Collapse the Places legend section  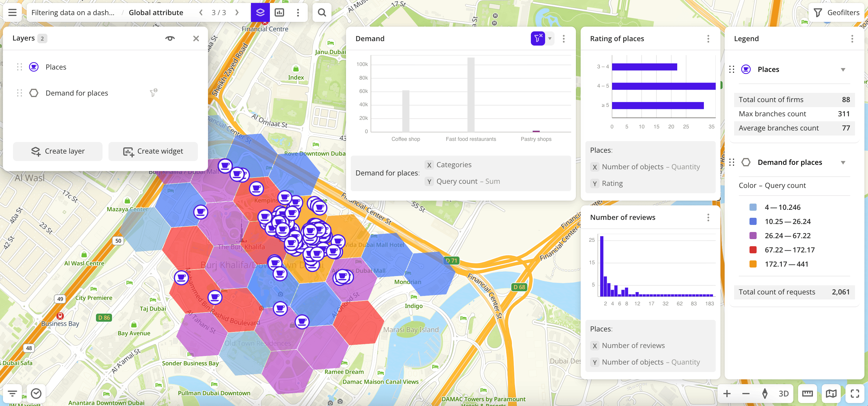click(843, 70)
